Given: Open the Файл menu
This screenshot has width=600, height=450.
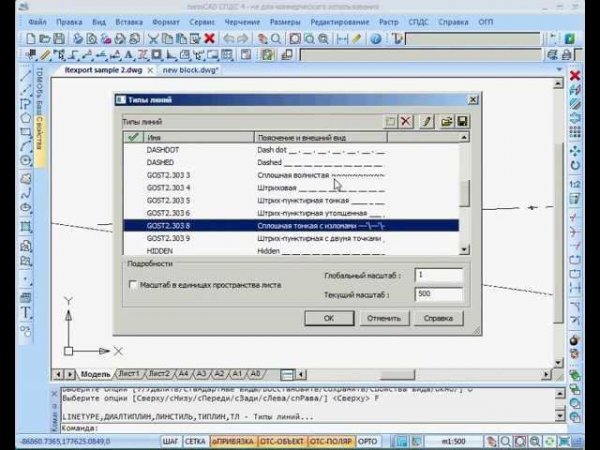Looking at the screenshot, I should [x=37, y=22].
